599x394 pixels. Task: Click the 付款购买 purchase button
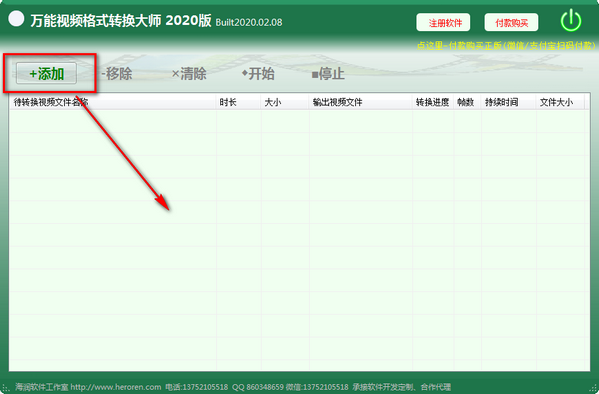511,23
